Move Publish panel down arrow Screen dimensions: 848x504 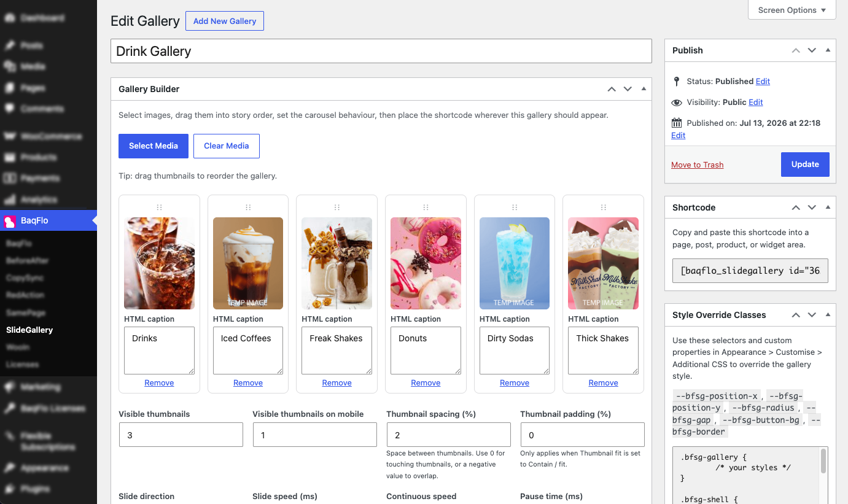812,50
